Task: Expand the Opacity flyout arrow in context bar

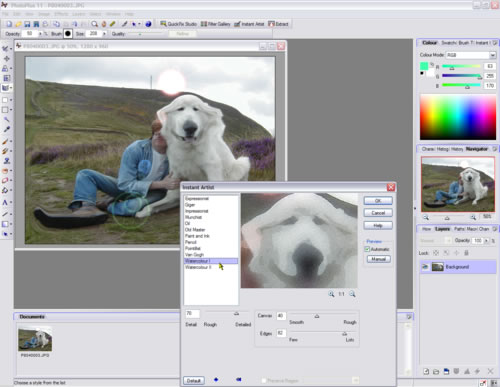Action: (x=40, y=34)
